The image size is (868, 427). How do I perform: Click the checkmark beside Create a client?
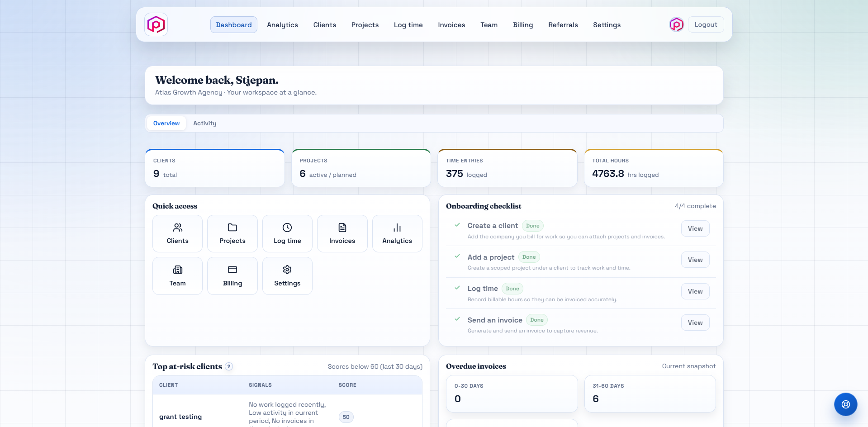tap(457, 225)
